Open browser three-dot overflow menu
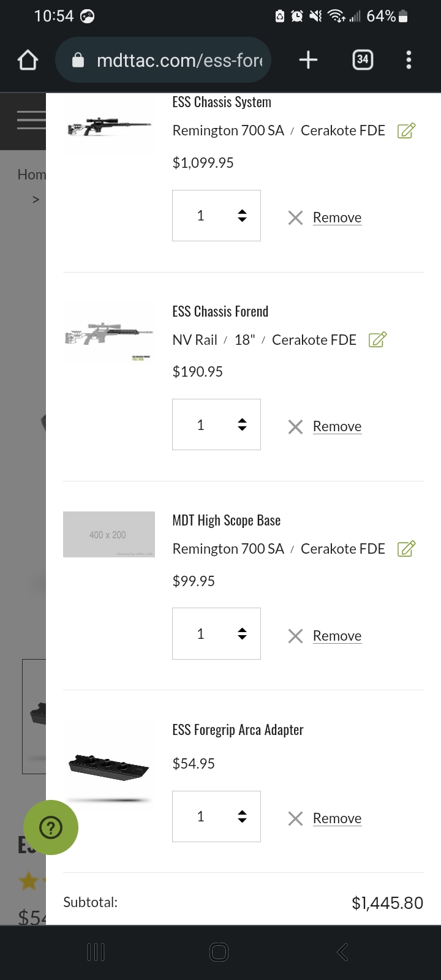This screenshot has width=441, height=980. (409, 59)
